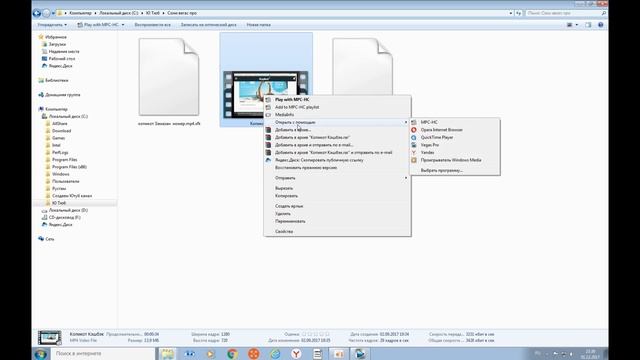Expand the address bar history dropdown
Viewport: 640px width, 360px height.
pyautogui.click(x=511, y=13)
